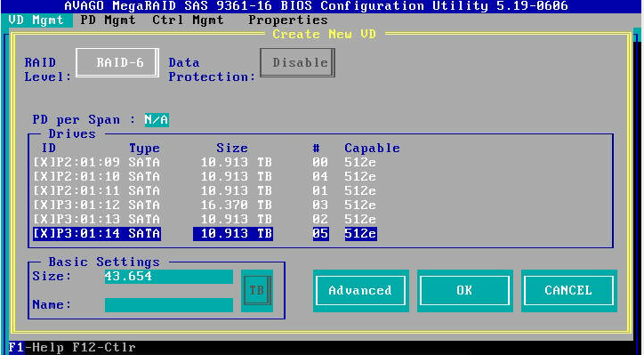Click SATA type of drive P3:01:13
Screen dimensions: 644x355
(x=144, y=219)
